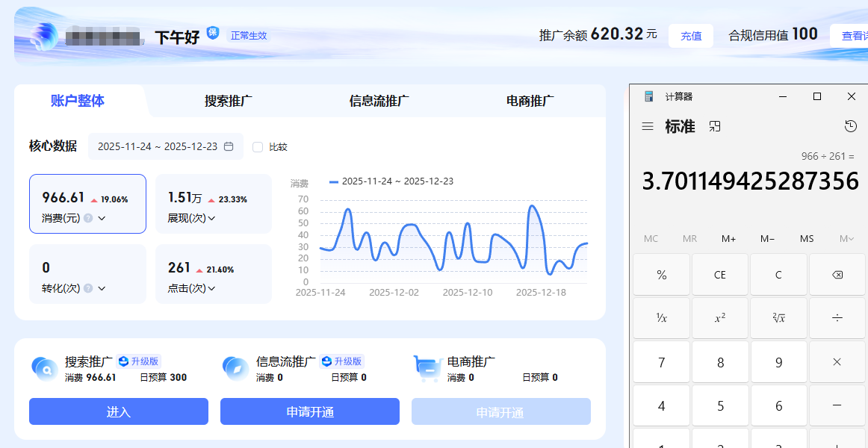The width and height of the screenshot is (868, 448).
Task: Toggle calculator keep-on-top icon
Action: [715, 127]
